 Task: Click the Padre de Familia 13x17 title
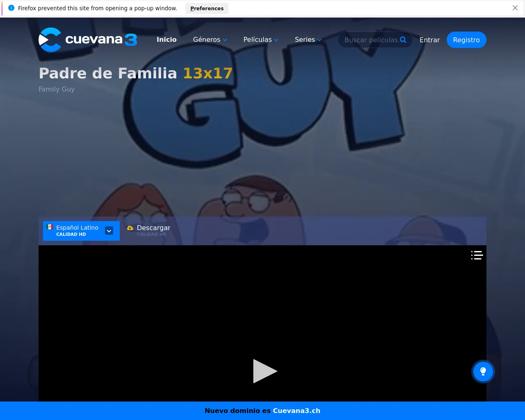tap(136, 73)
